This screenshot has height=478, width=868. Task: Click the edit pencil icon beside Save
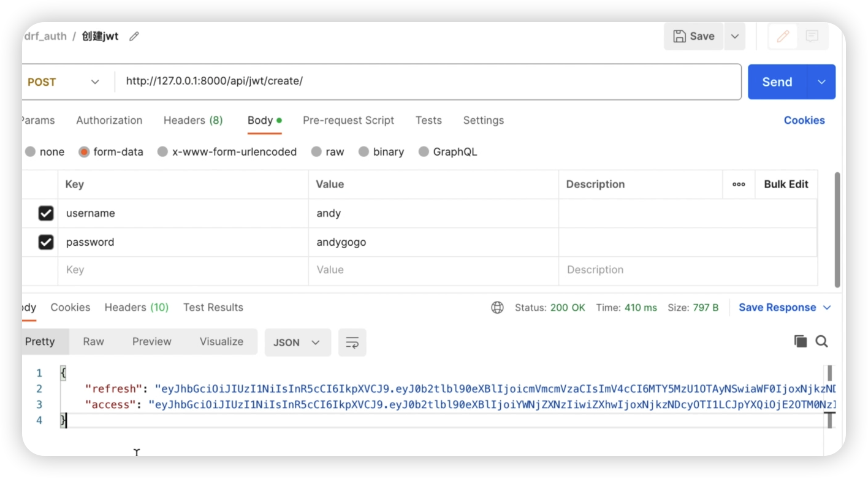click(783, 36)
